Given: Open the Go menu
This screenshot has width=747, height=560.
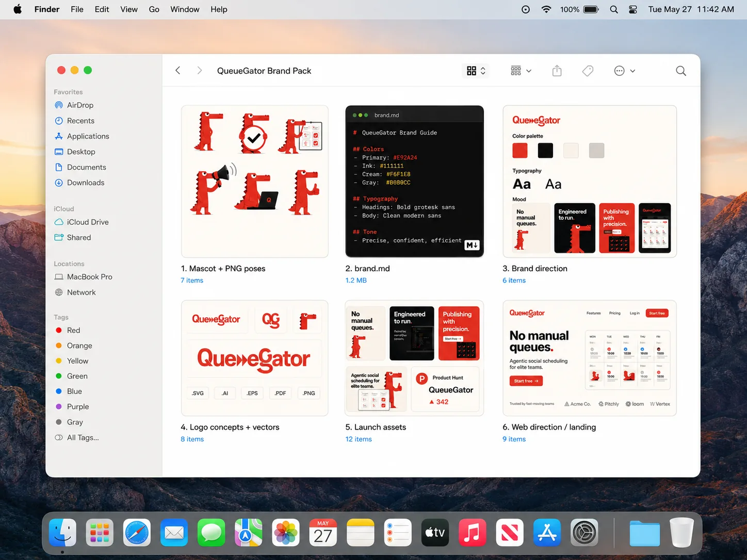Looking at the screenshot, I should pos(154,9).
